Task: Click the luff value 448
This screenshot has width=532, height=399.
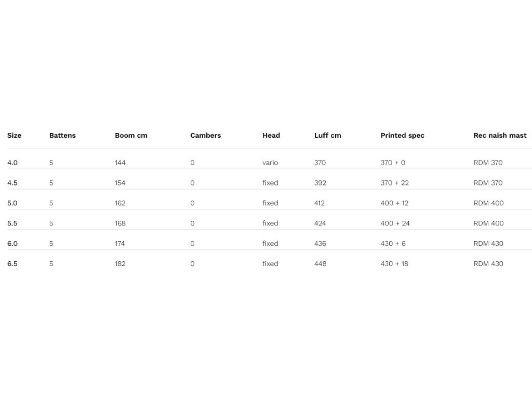Action: pos(320,264)
